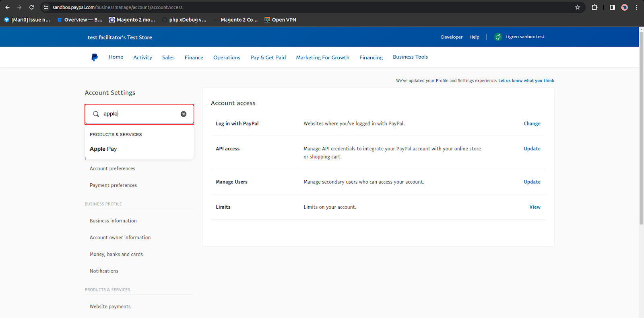Open Marketing For Growth menu

323,57
